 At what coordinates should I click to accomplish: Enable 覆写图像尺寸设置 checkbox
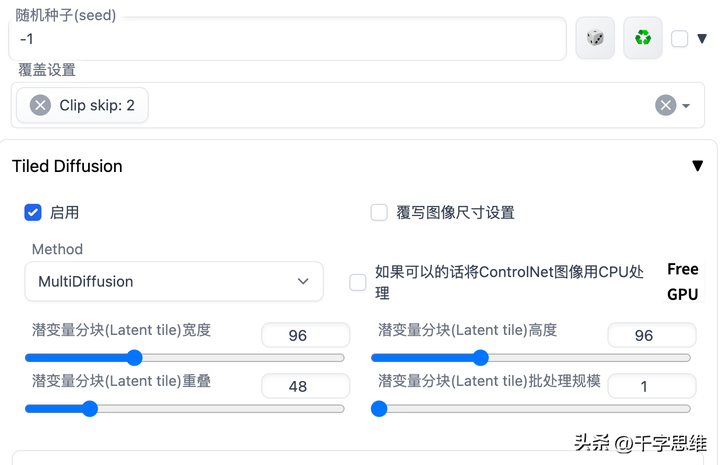(379, 213)
